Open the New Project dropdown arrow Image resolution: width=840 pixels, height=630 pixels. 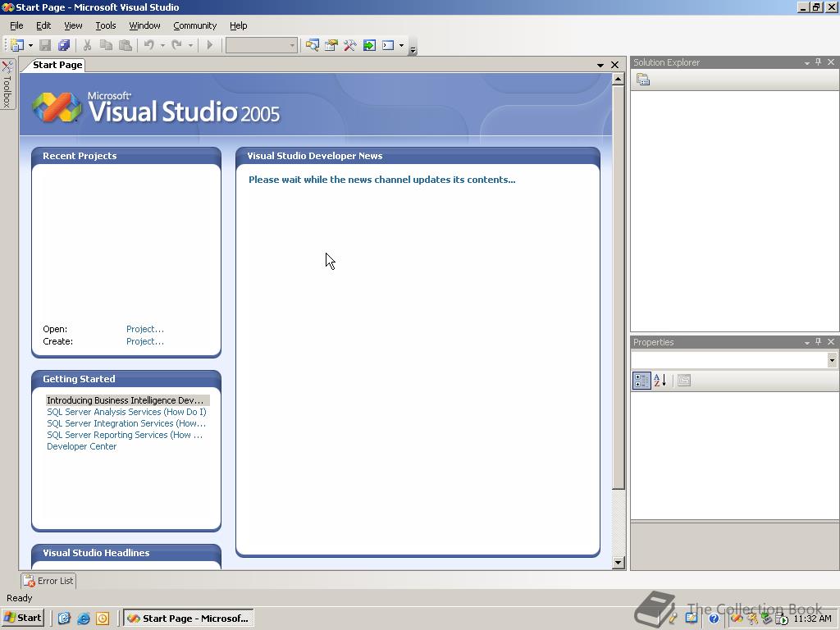pos(30,46)
